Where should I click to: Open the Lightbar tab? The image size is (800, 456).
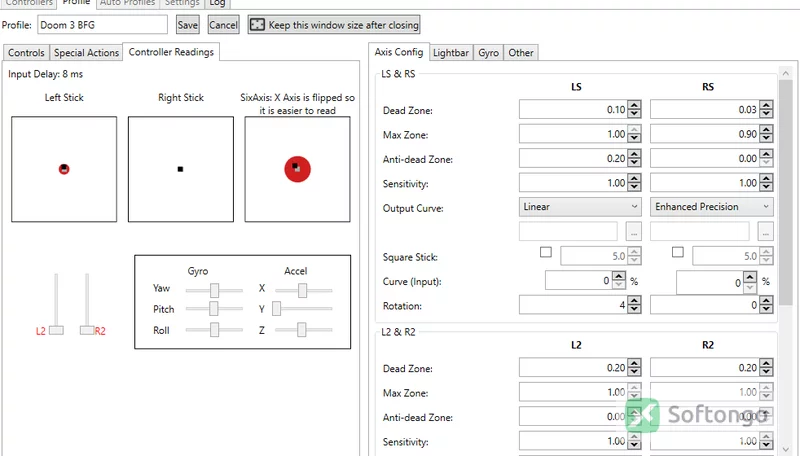[x=451, y=53]
